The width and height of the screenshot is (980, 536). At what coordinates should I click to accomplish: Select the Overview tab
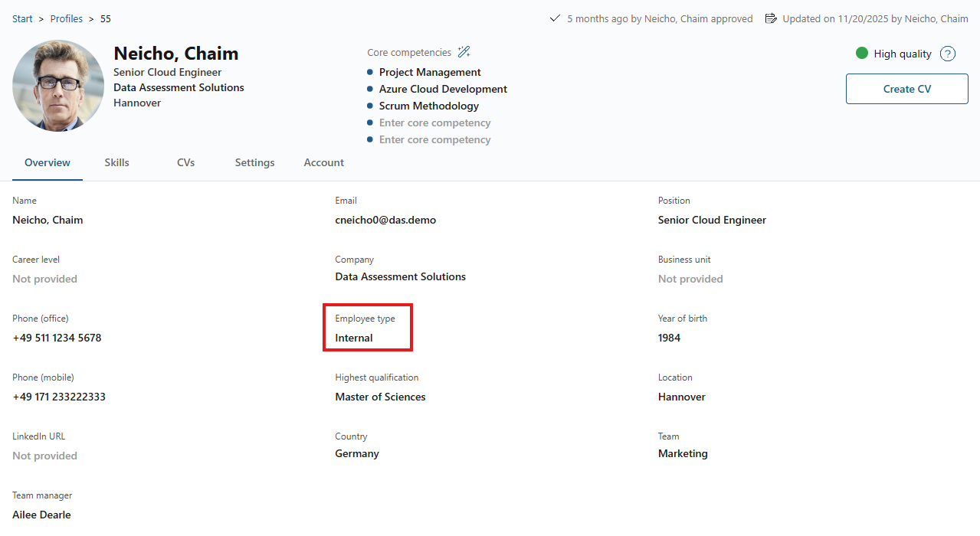coord(48,162)
